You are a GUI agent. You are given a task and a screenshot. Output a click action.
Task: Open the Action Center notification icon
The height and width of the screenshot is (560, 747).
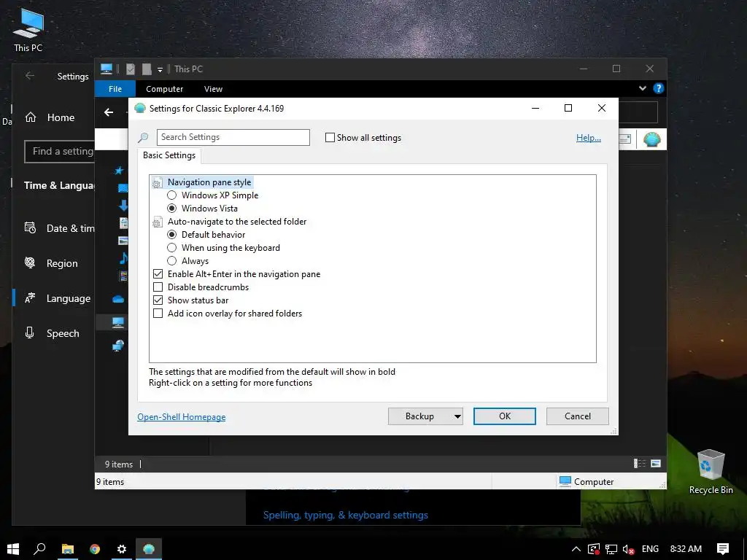pos(723,549)
